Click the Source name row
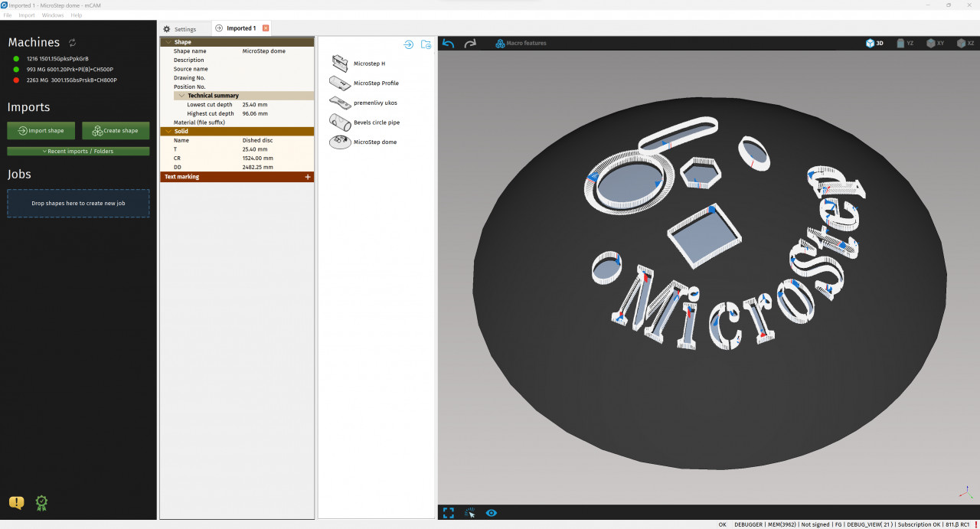 tap(237, 69)
